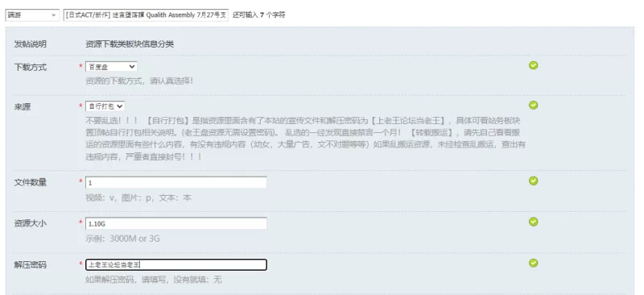Viewport: 644px width, 295px height.
Task: Click the hint 资源的下载方式,请认真选择!
Action: (x=139, y=81)
